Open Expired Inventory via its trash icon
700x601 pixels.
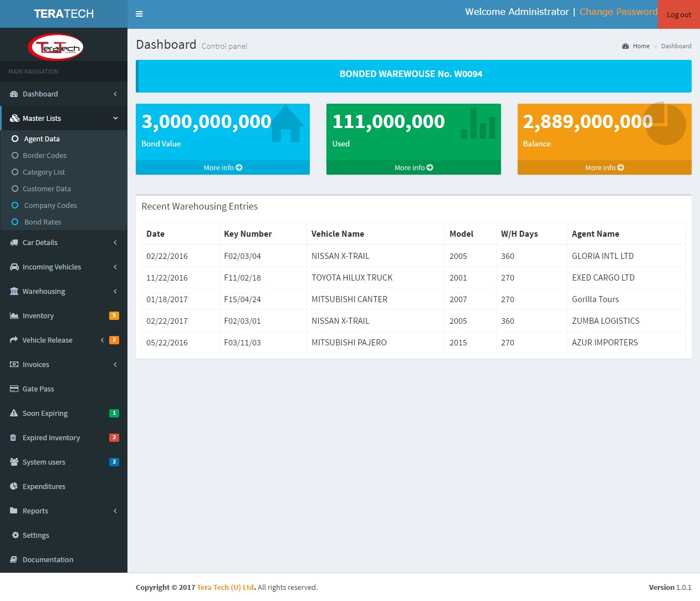pyautogui.click(x=14, y=437)
